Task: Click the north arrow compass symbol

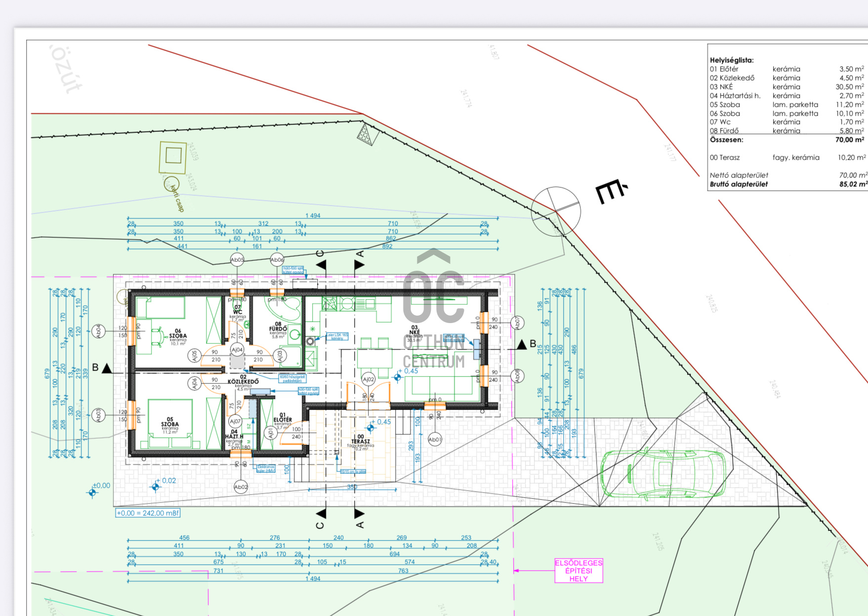Action: (556, 211)
